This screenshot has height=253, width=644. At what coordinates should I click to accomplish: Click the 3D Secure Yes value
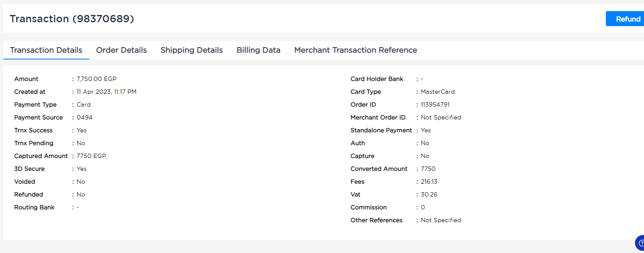[81, 169]
